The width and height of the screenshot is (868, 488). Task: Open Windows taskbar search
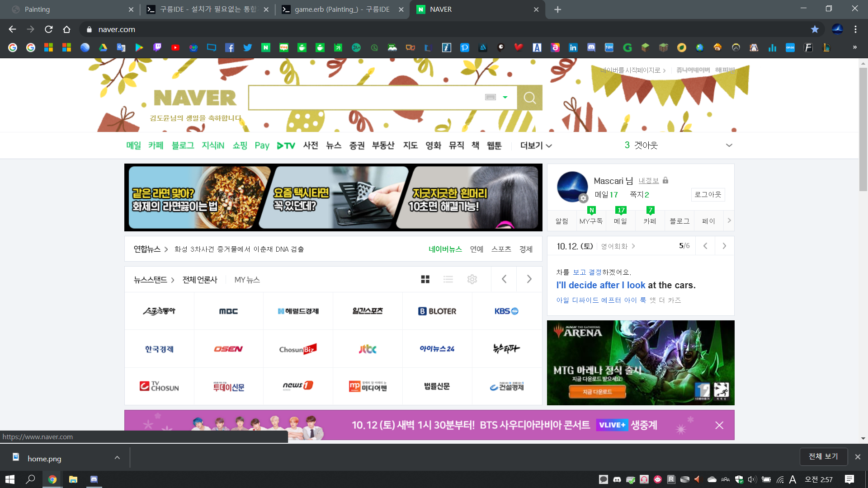[x=31, y=479]
